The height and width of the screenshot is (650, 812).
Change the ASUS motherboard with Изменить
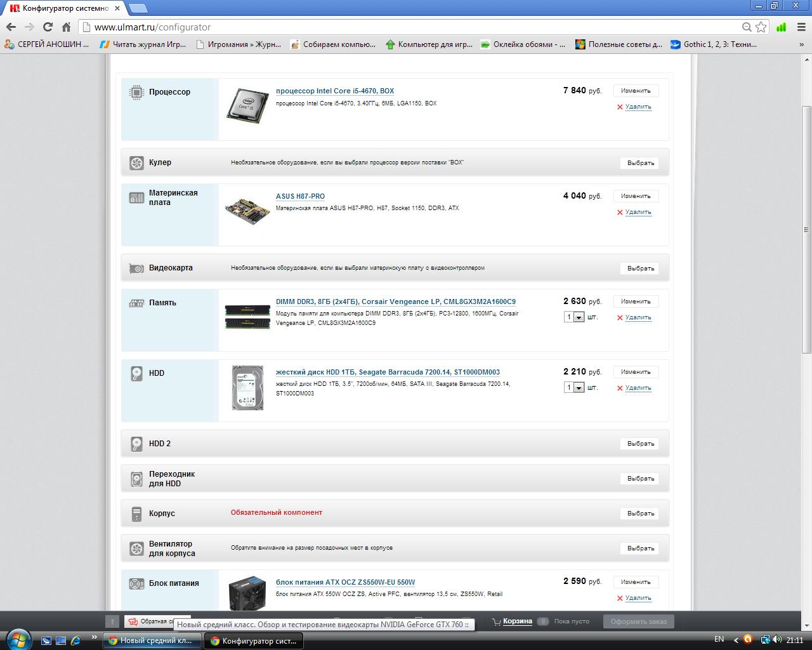click(x=636, y=196)
